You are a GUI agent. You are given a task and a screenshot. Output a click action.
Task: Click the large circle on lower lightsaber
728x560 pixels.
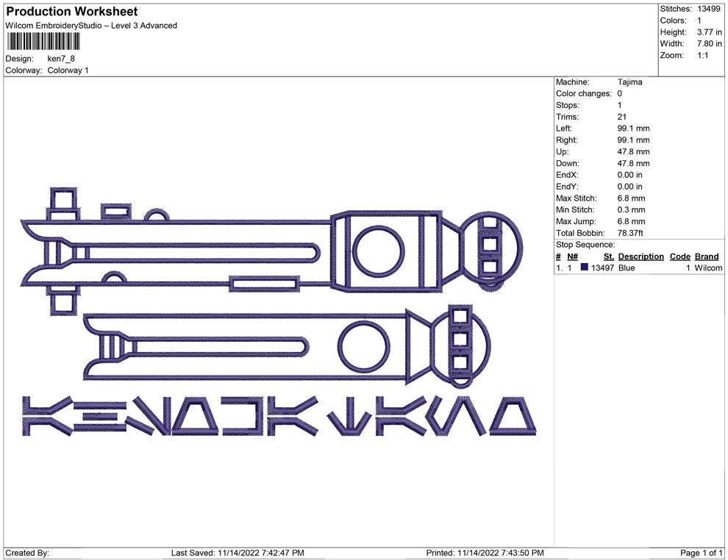tap(364, 347)
